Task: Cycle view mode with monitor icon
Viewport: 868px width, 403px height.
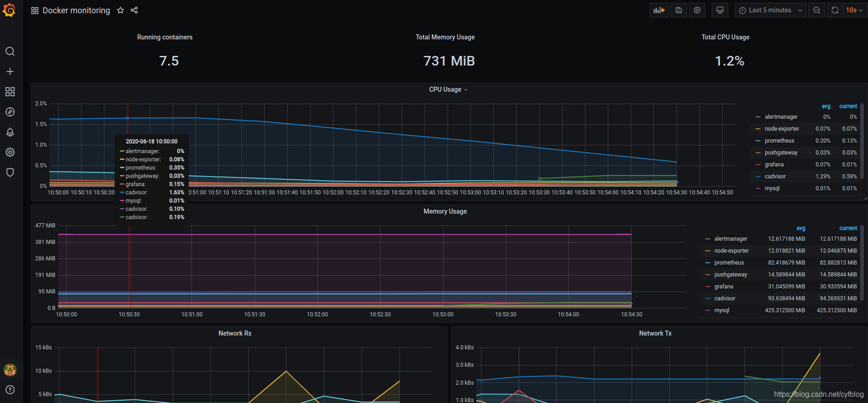Action: tap(720, 10)
